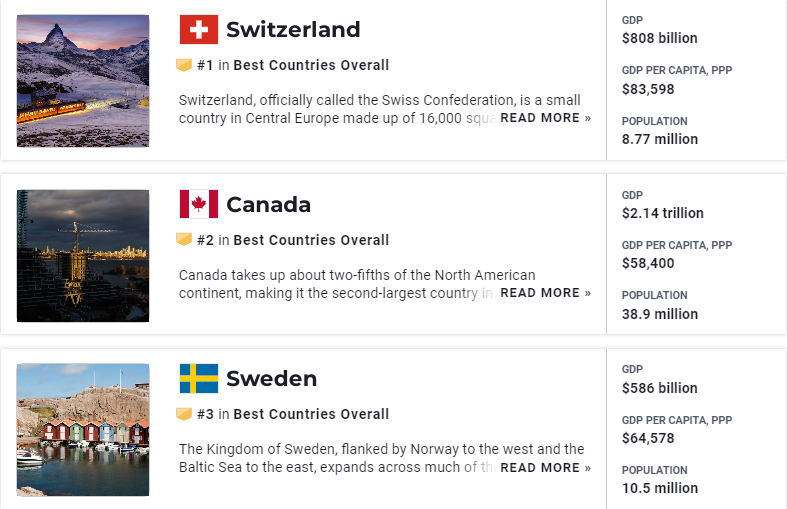This screenshot has height=509, width=787.
Task: Click Best Countries Overall under Sweden
Action: click(x=311, y=414)
